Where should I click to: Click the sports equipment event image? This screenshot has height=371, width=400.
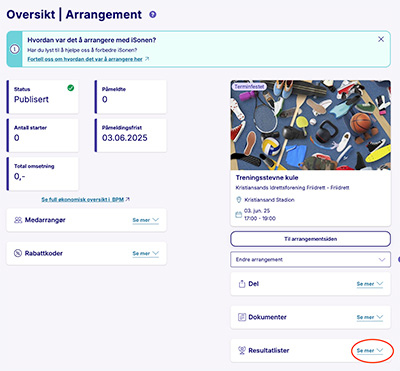click(x=310, y=125)
